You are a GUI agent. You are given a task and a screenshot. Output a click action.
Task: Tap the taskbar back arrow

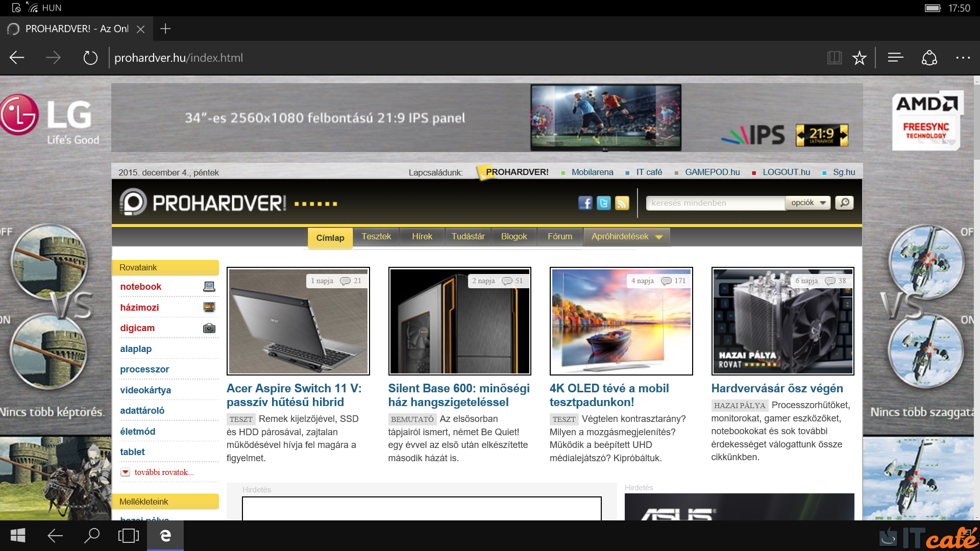pyautogui.click(x=55, y=536)
